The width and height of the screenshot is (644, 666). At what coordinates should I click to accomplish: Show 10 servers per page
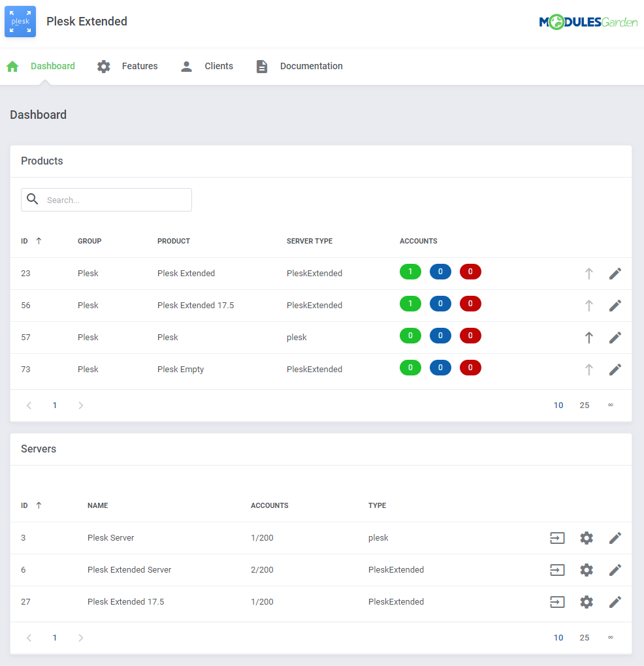(x=558, y=637)
